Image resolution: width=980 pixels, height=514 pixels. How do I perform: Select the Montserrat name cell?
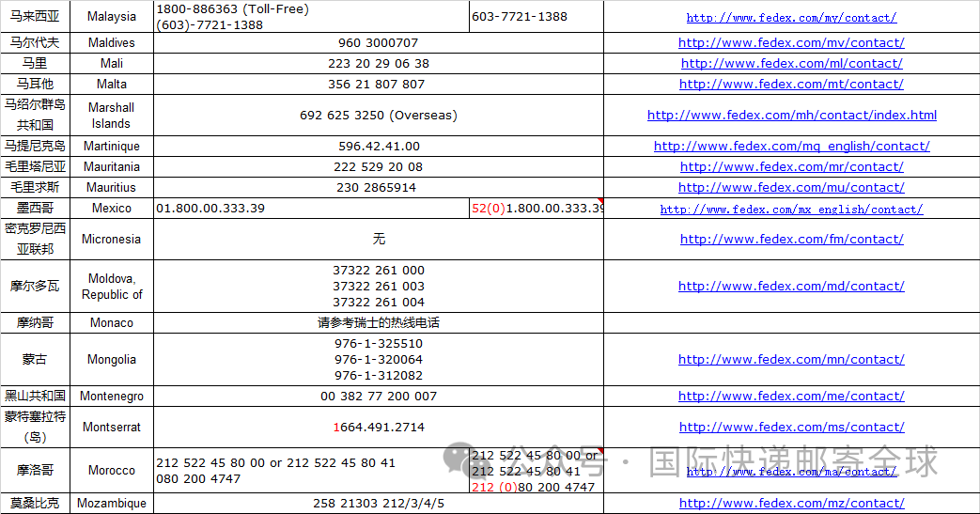(112, 428)
